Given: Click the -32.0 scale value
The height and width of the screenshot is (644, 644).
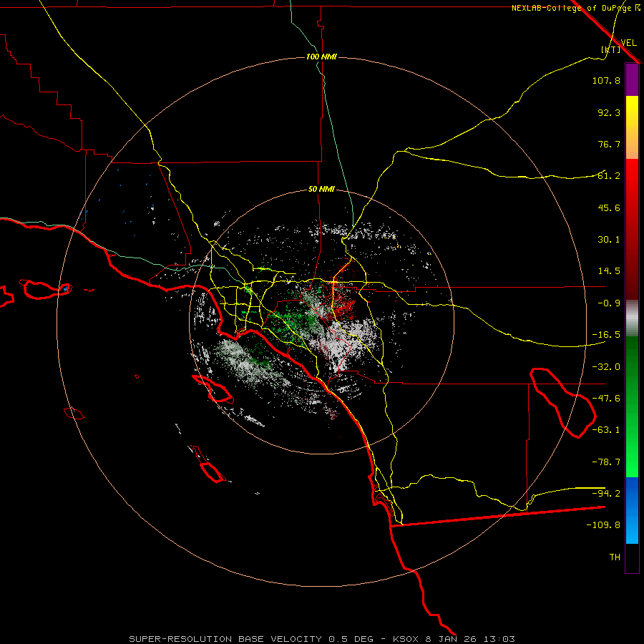Looking at the screenshot, I should [606, 367].
